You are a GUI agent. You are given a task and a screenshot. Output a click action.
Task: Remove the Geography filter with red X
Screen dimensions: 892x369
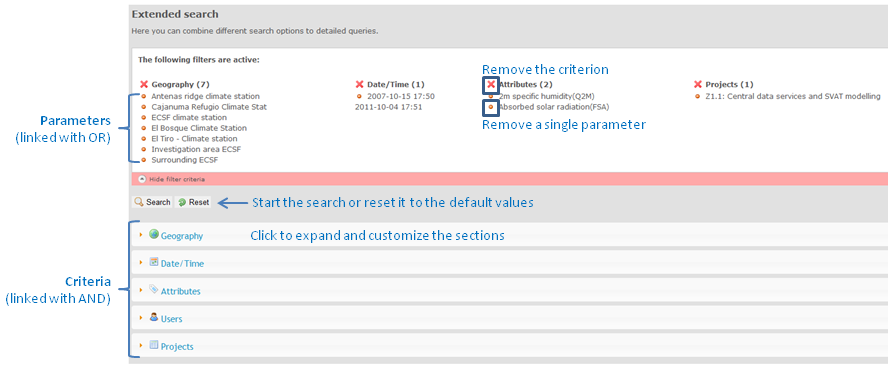tap(144, 84)
